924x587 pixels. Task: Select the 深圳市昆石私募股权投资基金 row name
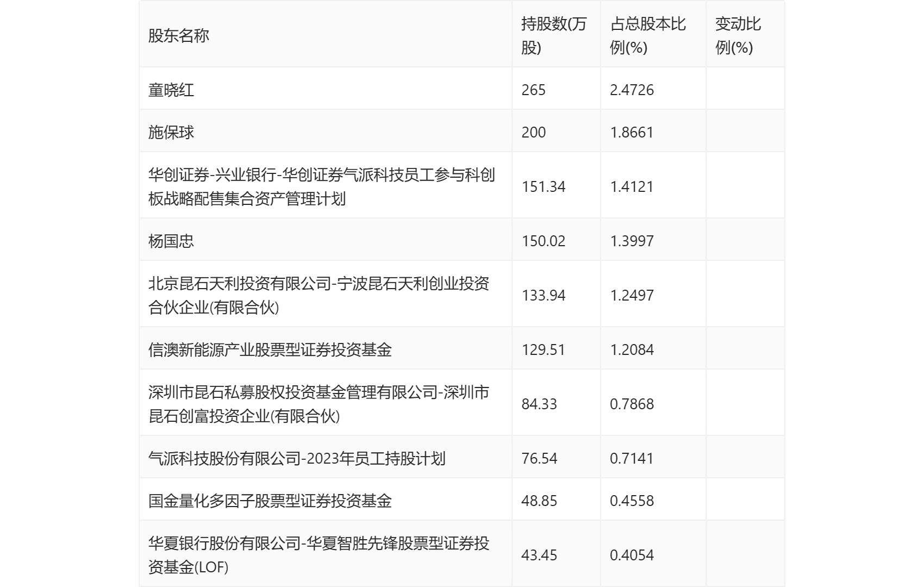[319, 404]
